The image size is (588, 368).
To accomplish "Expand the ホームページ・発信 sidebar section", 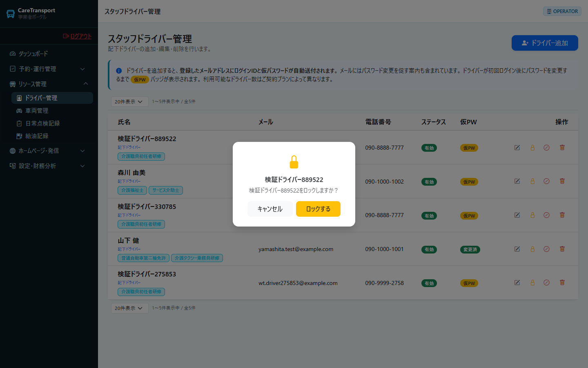I will 49,150.
